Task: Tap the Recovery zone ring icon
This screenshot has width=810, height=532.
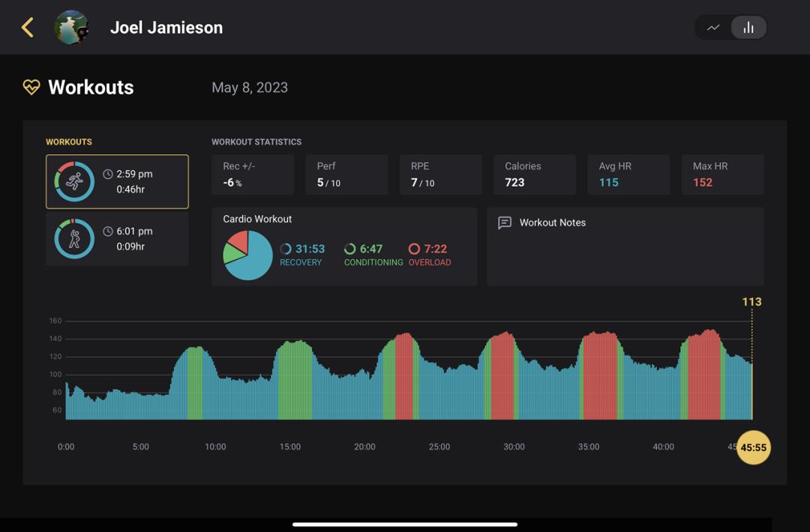Action: (x=286, y=249)
